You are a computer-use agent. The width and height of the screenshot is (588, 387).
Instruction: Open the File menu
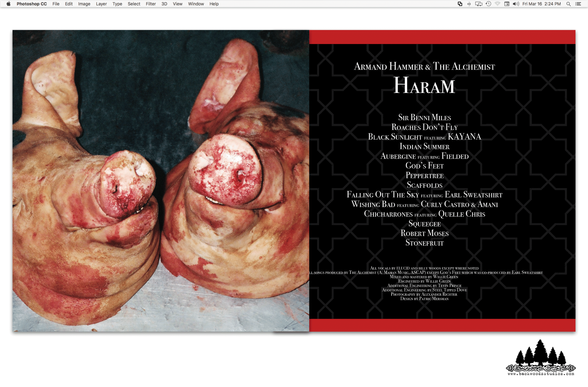point(56,4)
